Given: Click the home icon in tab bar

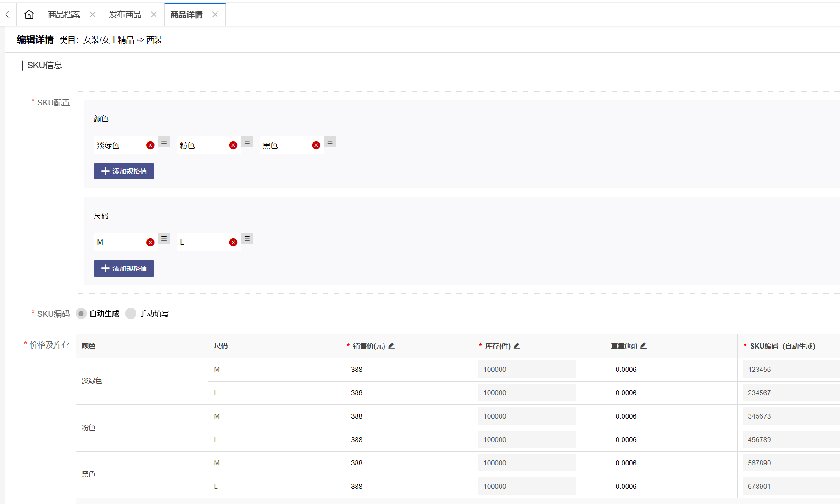Looking at the screenshot, I should pos(29,15).
